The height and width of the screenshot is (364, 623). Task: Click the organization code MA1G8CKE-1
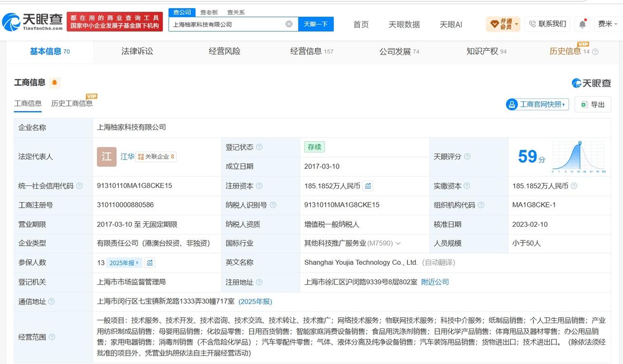(x=534, y=205)
